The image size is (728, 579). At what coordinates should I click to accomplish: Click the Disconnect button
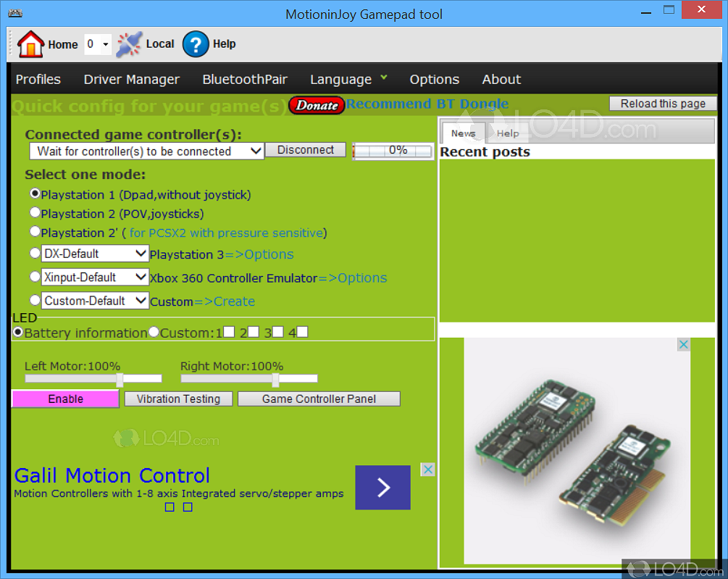pos(306,150)
